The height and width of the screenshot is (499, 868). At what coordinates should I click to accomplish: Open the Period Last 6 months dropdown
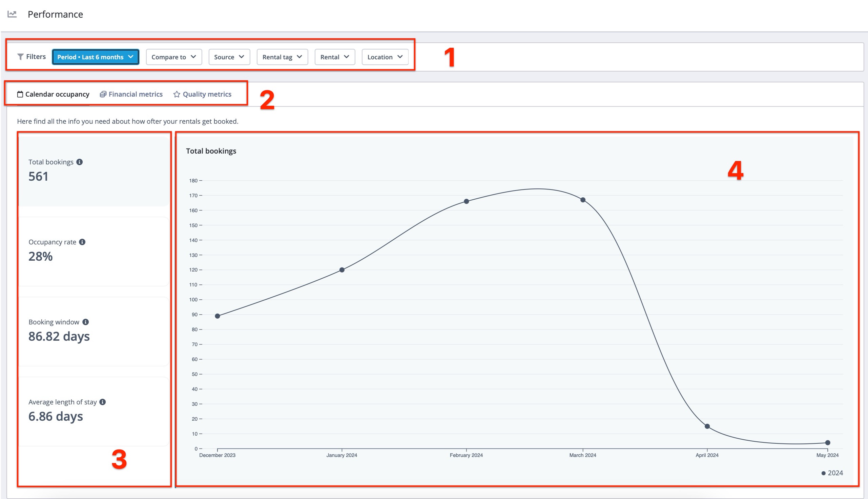[x=95, y=57]
